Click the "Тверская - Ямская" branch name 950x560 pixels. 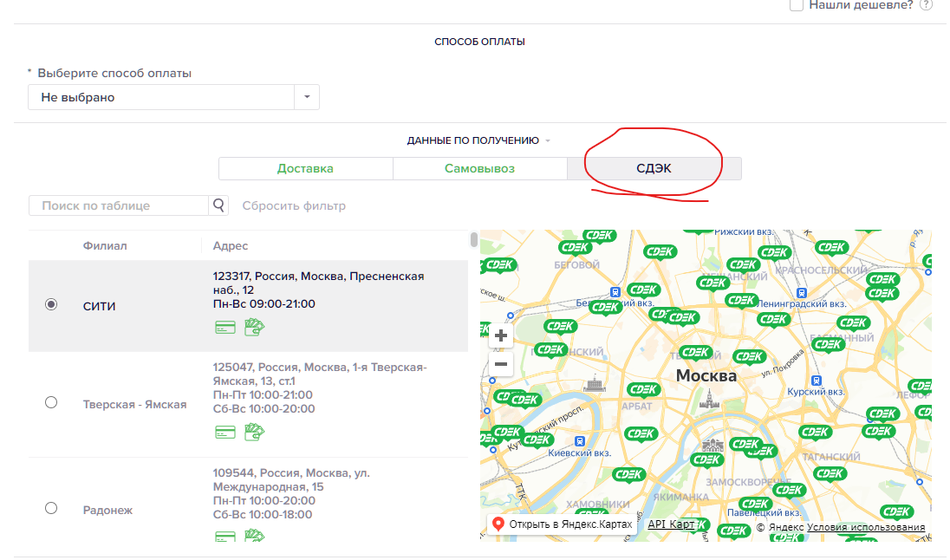point(134,404)
